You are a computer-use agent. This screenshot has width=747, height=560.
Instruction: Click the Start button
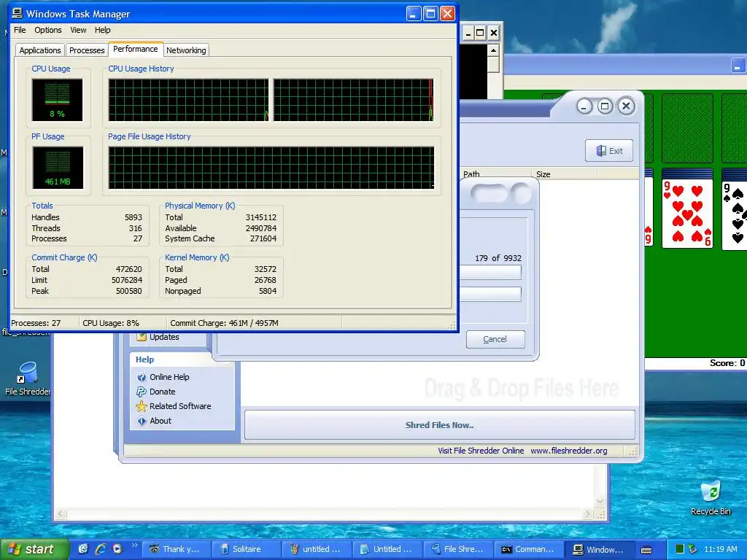34,549
